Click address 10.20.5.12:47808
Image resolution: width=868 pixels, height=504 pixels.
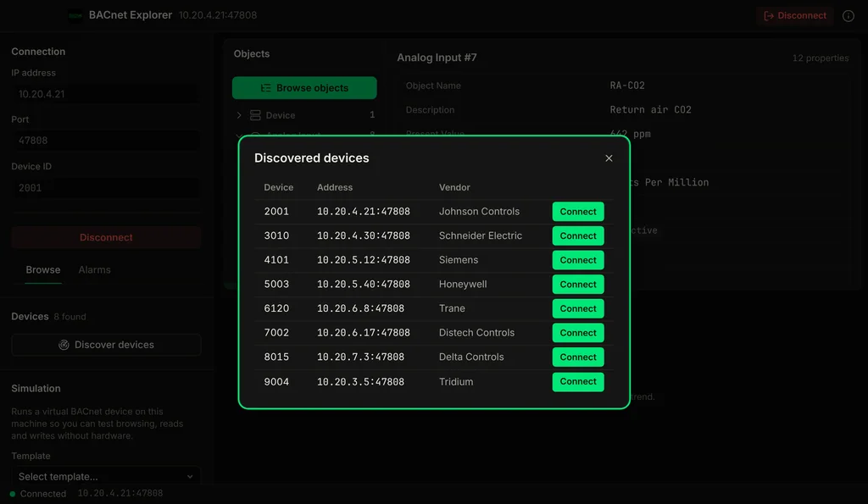[x=363, y=260]
